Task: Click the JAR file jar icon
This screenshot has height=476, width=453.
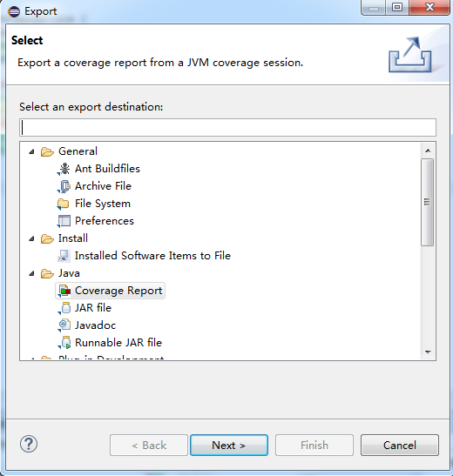Action: pos(64,308)
